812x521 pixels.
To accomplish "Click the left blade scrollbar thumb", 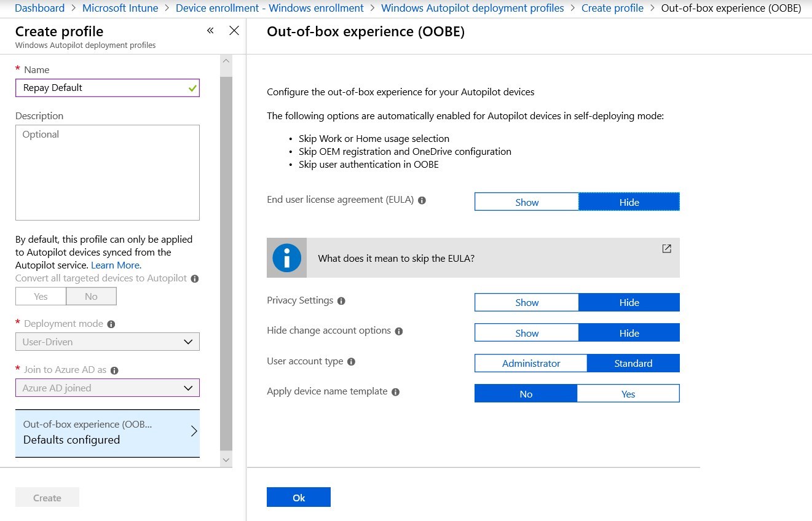I will coord(226,264).
